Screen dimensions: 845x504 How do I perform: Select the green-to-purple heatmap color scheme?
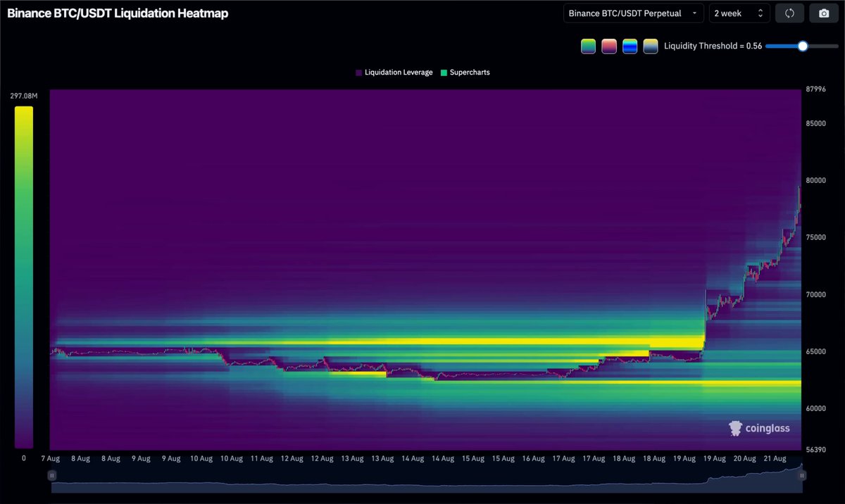(588, 46)
